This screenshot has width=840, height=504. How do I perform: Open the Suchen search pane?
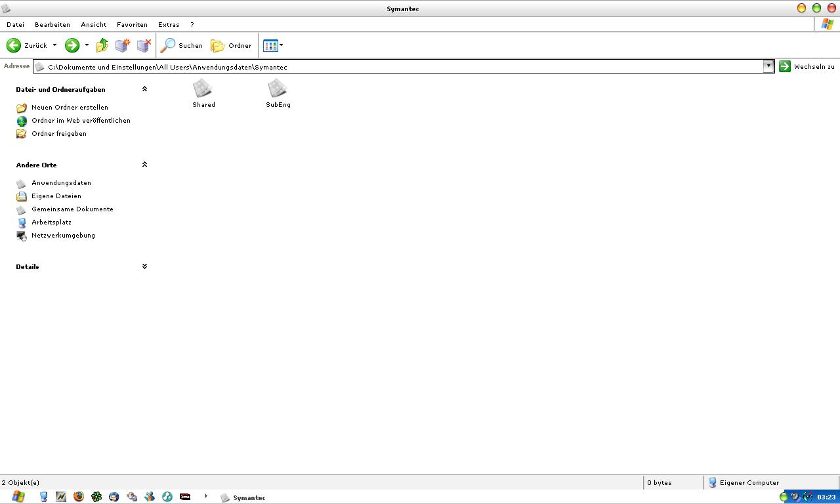click(x=182, y=45)
